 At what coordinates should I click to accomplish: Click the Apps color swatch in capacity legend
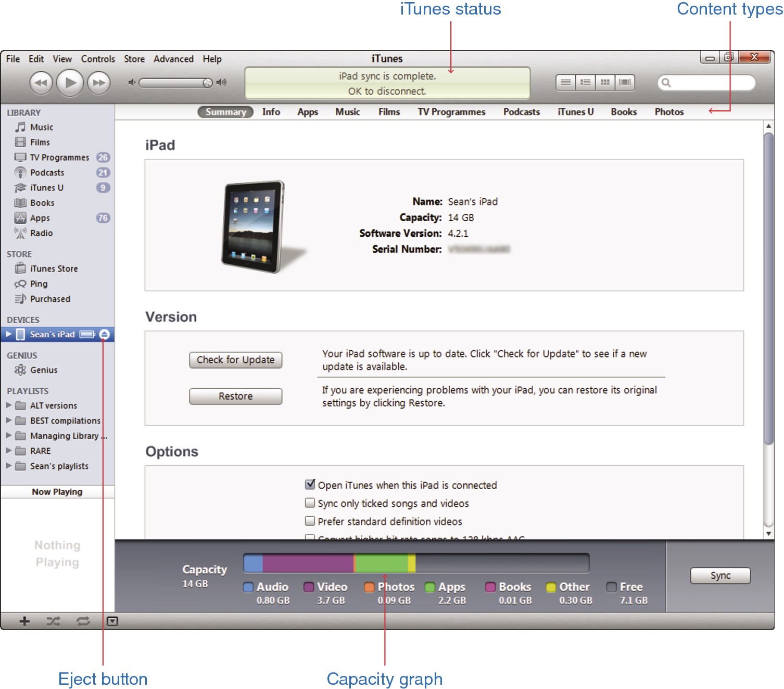[x=429, y=587]
